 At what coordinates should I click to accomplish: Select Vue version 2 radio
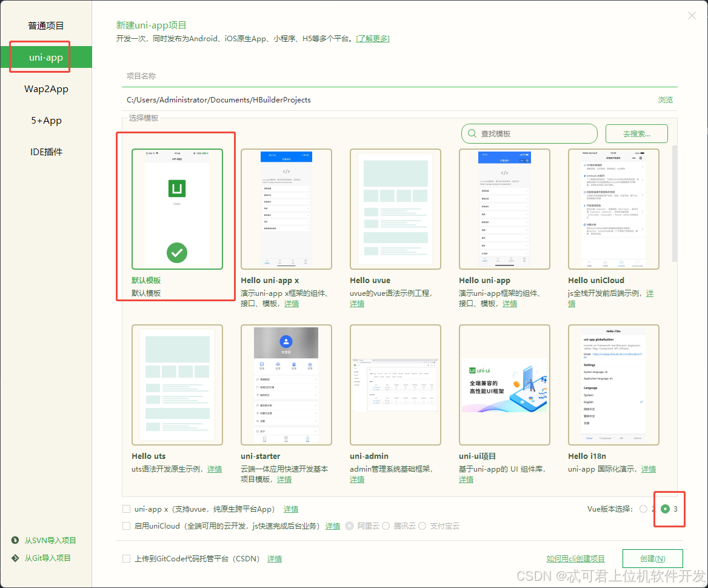pyautogui.click(x=643, y=509)
